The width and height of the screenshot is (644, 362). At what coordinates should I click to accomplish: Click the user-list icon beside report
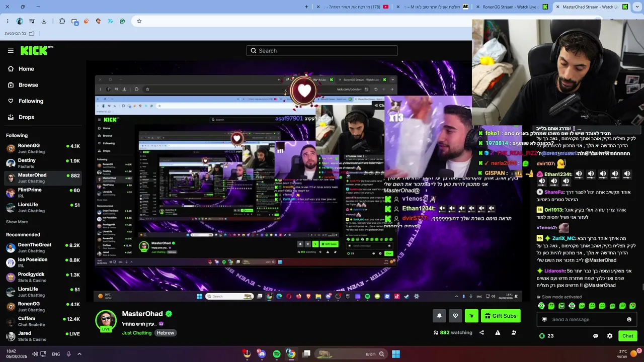coord(514,332)
